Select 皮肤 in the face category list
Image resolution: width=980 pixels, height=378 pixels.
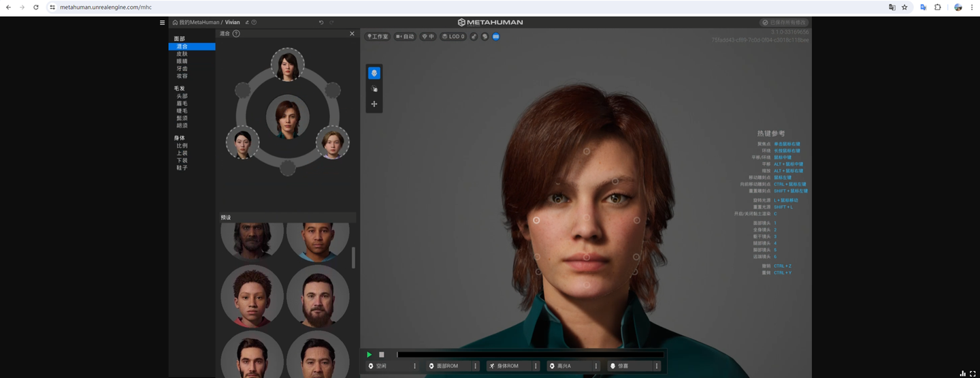coord(182,54)
